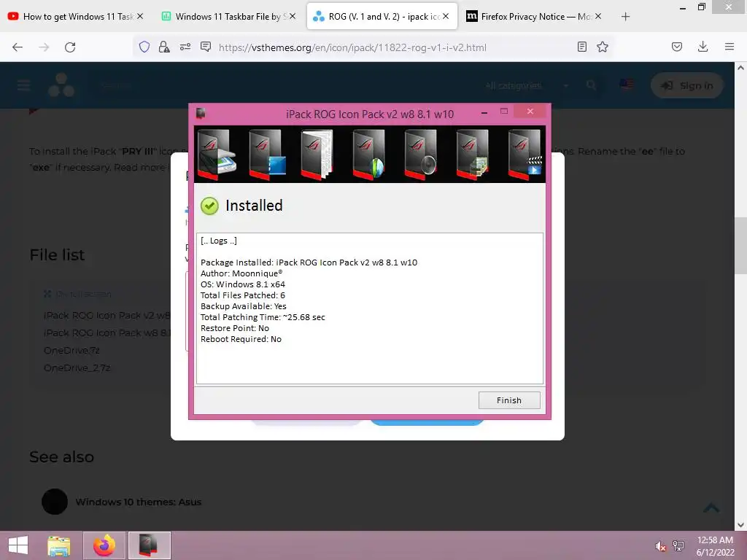Image resolution: width=747 pixels, height=560 pixels.
Task: Click the vsthemes site logo
Action: click(x=61, y=85)
